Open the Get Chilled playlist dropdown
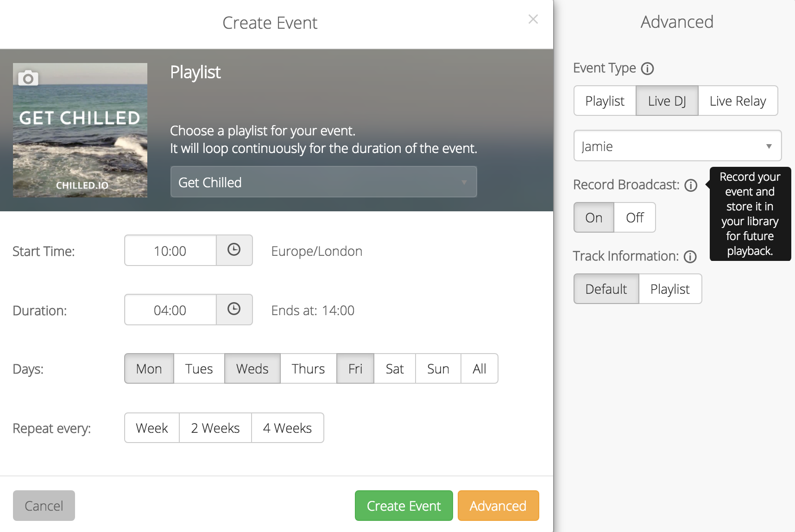 [x=323, y=182]
